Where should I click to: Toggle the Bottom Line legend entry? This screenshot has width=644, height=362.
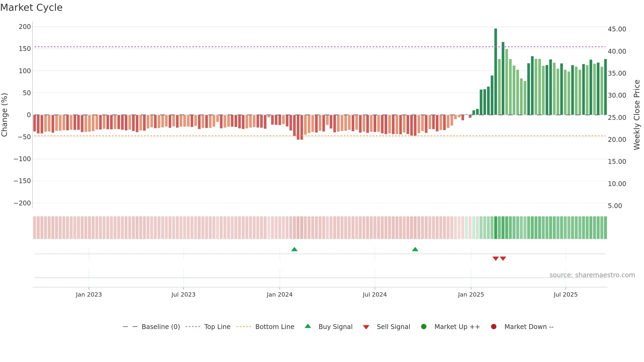point(265,327)
